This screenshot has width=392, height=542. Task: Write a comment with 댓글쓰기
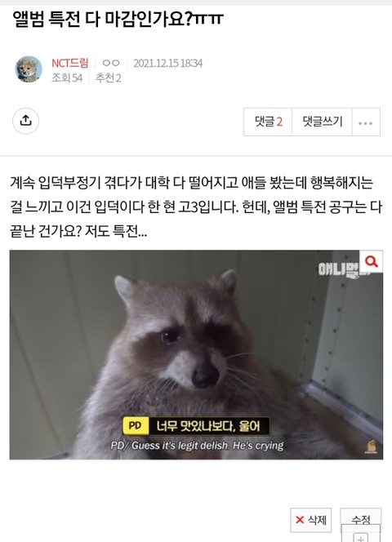click(x=322, y=122)
